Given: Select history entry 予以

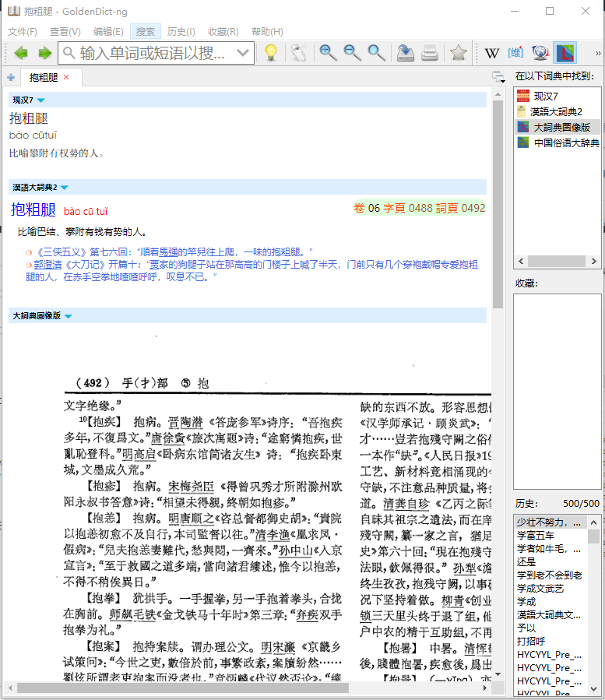Looking at the screenshot, I should pyautogui.click(x=526, y=628).
